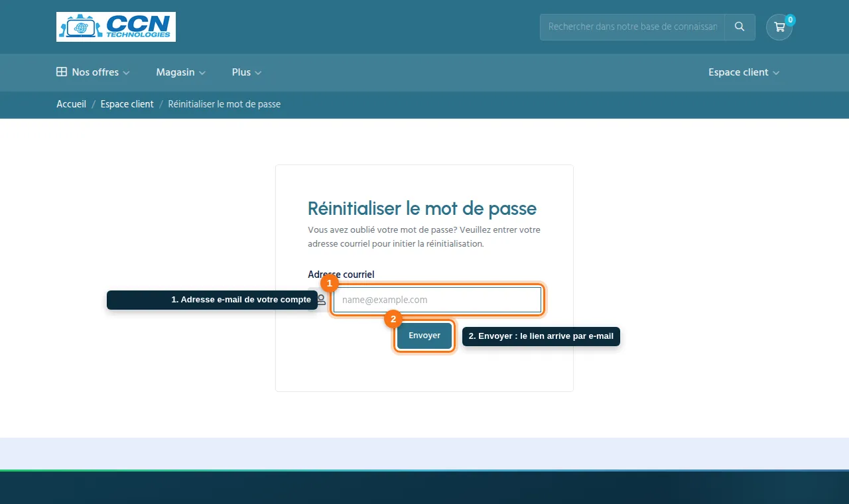Go to Accueil breadcrumb link
849x504 pixels.
click(x=71, y=104)
